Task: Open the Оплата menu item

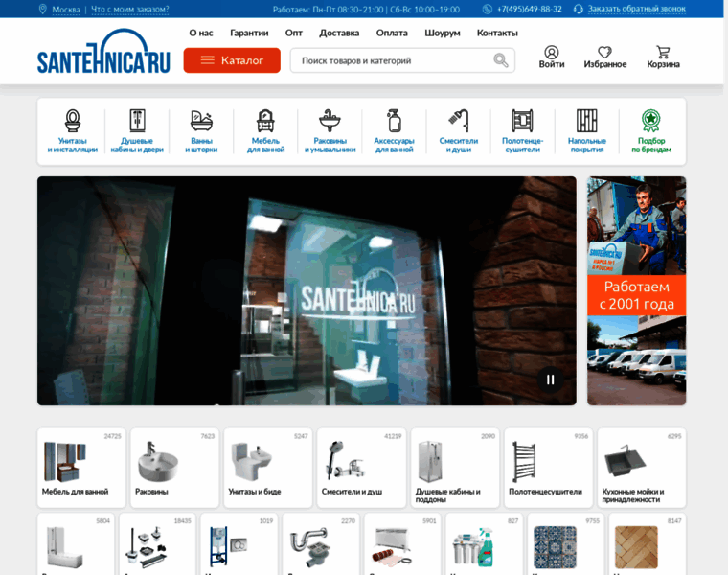Action: tap(392, 33)
